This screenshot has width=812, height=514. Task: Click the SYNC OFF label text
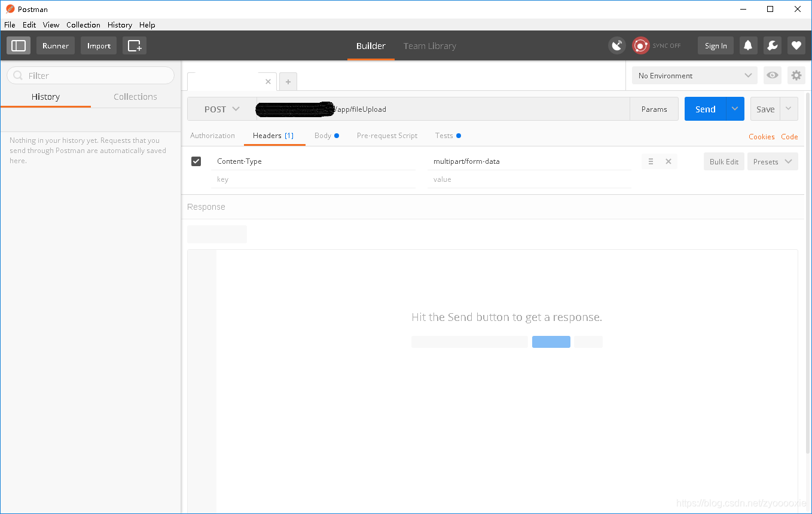(667, 45)
